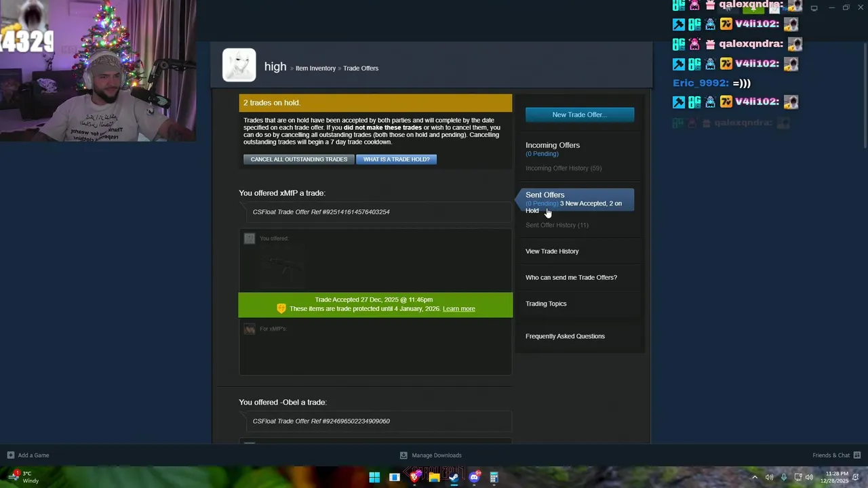Go to Item Inventory breadcrumb
Image resolution: width=868 pixels, height=488 pixels.
pos(315,68)
